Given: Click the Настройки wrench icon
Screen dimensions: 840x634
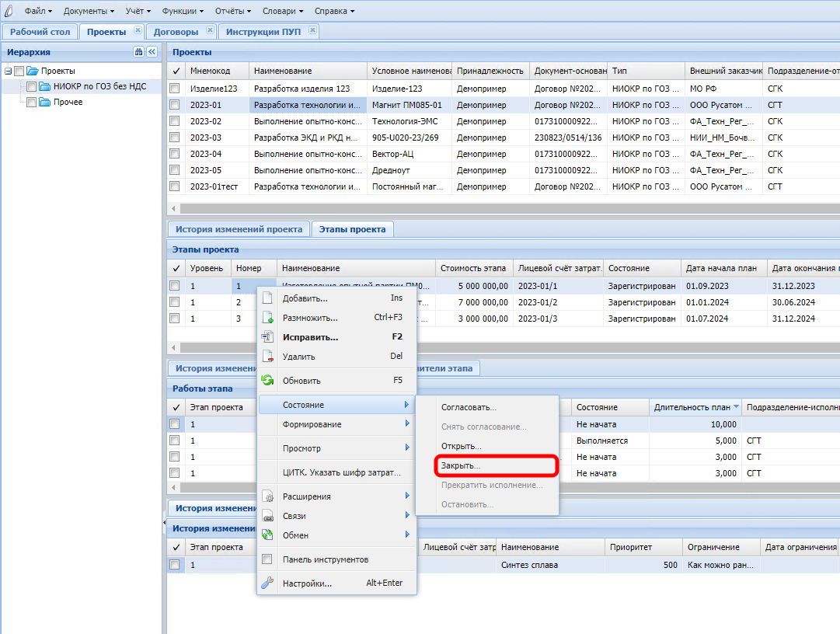Looking at the screenshot, I should [267, 583].
